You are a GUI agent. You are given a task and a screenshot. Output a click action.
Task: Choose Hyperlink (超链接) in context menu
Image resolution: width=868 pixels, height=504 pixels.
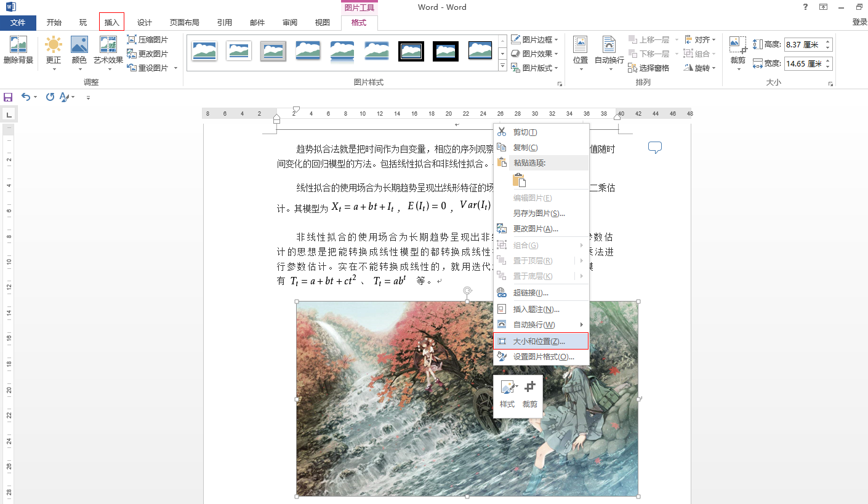click(541, 293)
